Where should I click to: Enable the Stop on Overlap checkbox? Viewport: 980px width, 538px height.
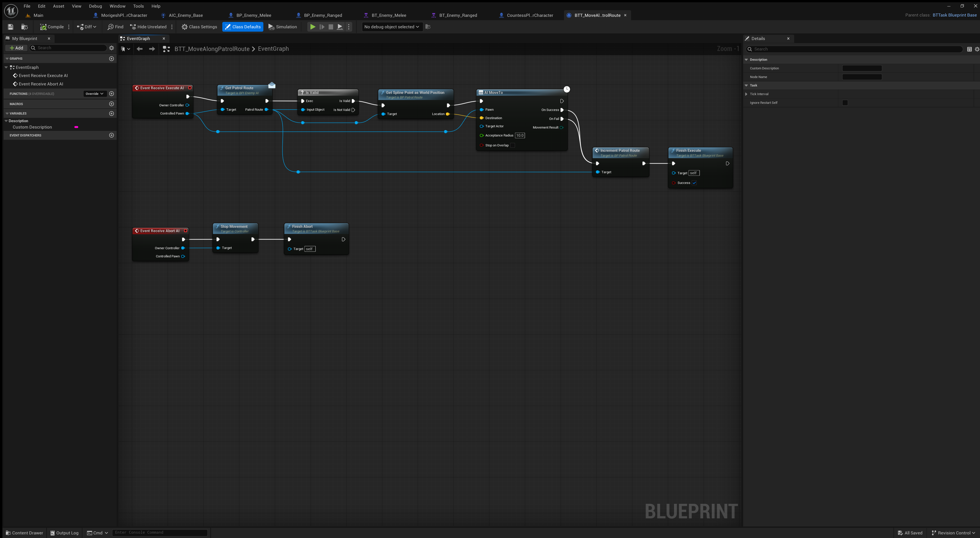(x=512, y=145)
